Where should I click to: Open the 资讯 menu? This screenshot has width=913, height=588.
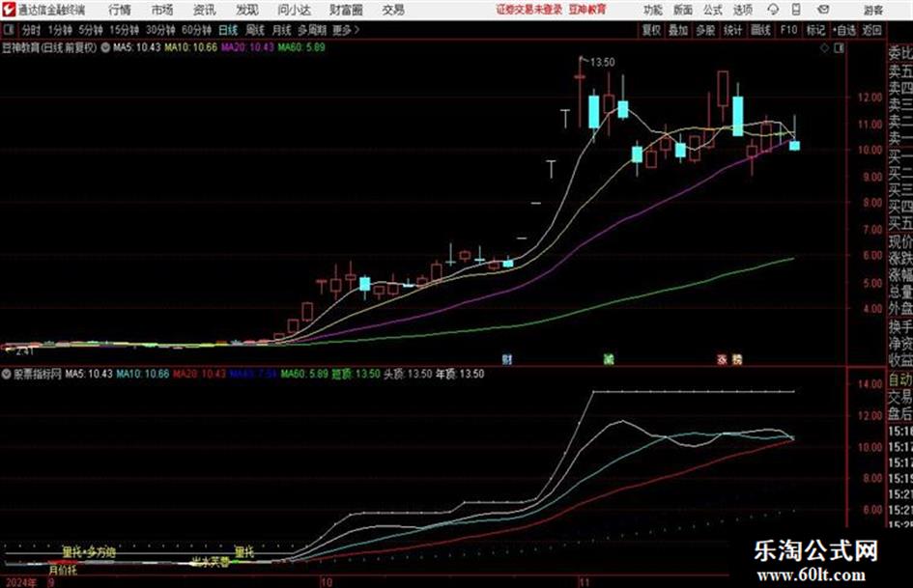(x=205, y=10)
